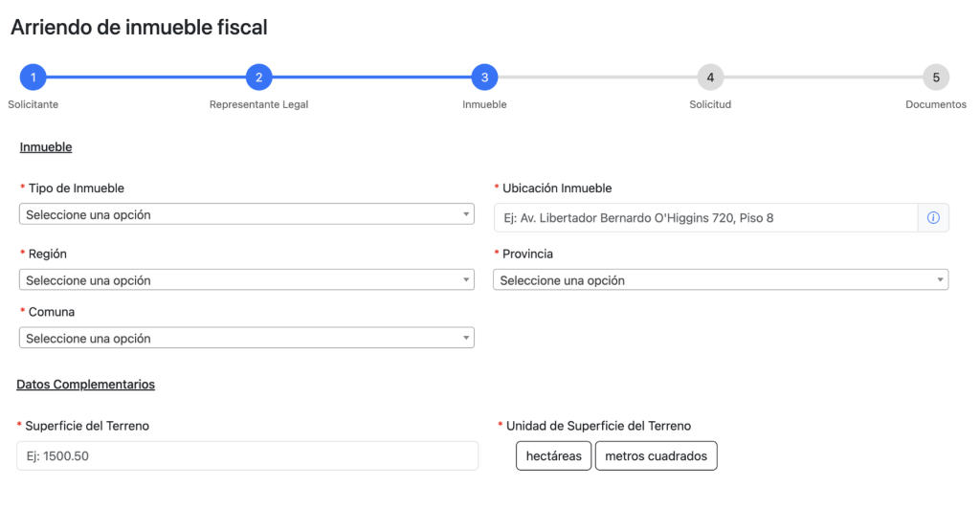The width and height of the screenshot is (980, 509).
Task: Choose hectáreas as surface unit
Action: [x=553, y=456]
